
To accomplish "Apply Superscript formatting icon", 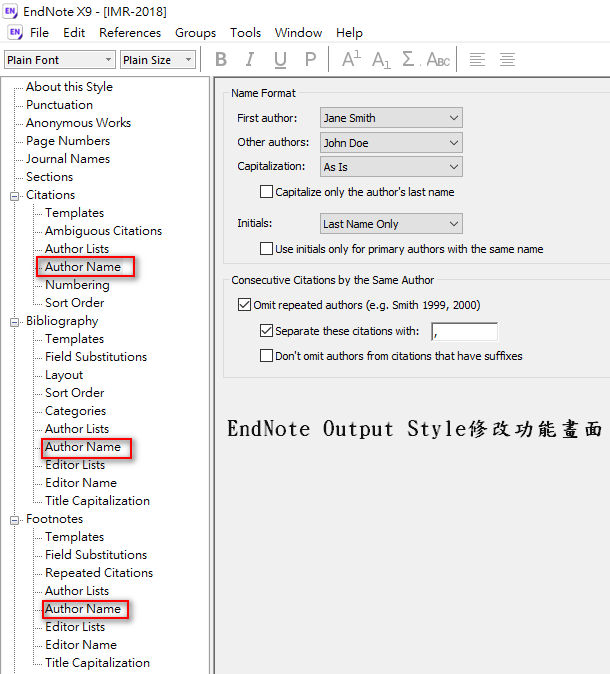I will tap(351, 59).
